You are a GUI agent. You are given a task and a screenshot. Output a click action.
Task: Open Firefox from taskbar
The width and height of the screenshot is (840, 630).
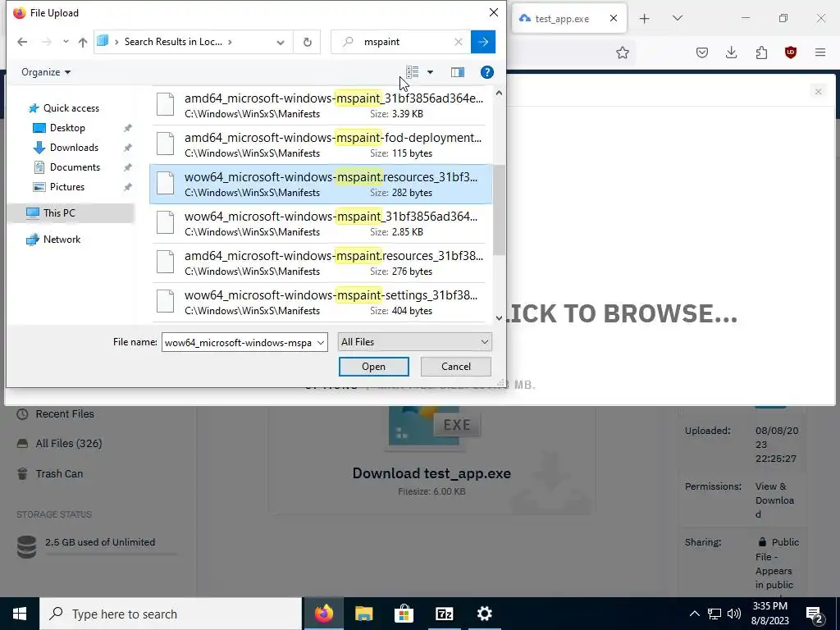[x=323, y=614]
